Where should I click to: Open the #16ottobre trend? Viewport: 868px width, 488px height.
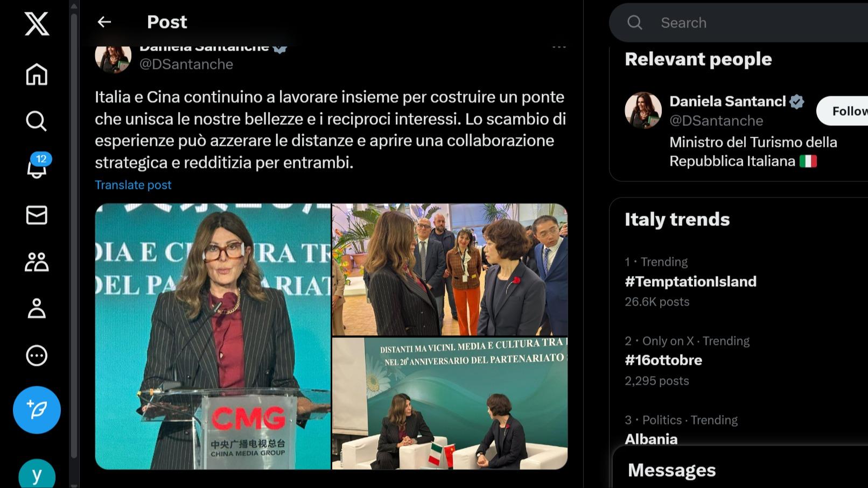(x=663, y=360)
